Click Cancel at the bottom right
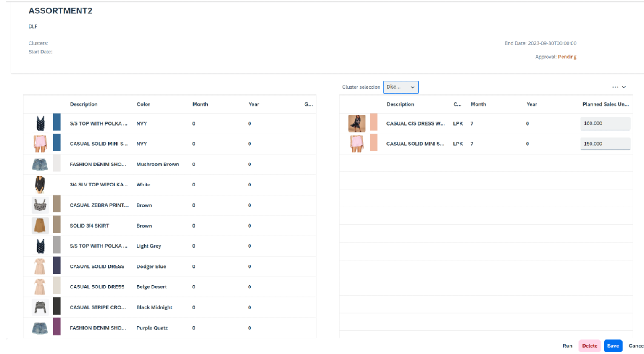The image size is (644, 354). pyautogui.click(x=636, y=346)
